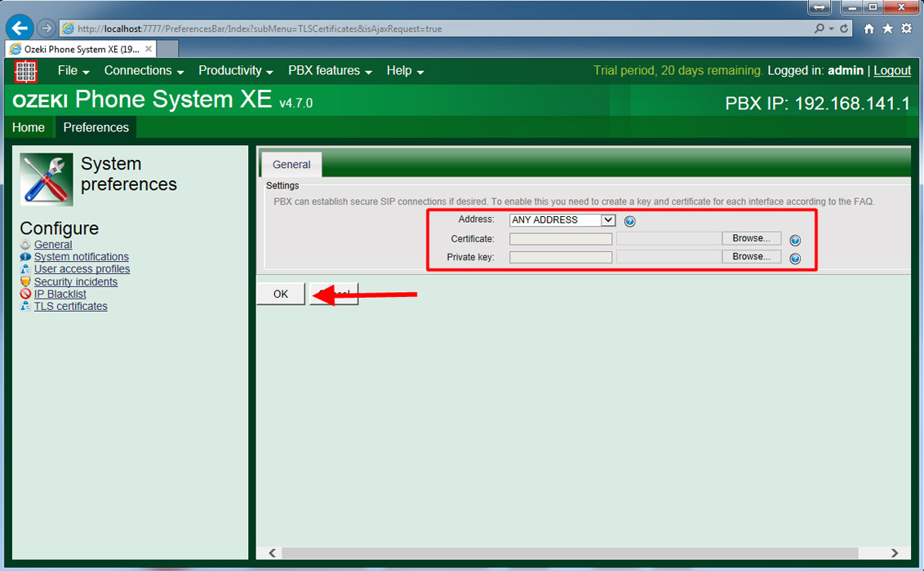Click the System preferences tools image
The image size is (924, 571).
coord(47,179)
